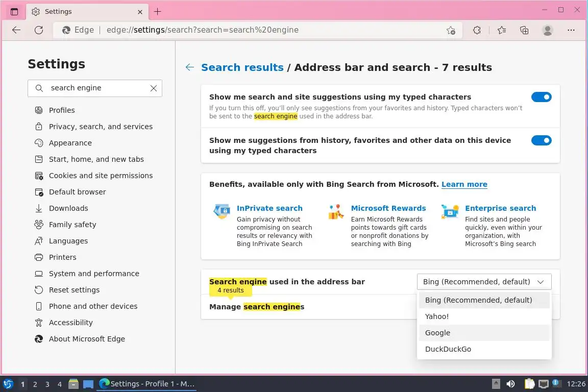Reload the page with the refresh icon

pyautogui.click(x=39, y=30)
